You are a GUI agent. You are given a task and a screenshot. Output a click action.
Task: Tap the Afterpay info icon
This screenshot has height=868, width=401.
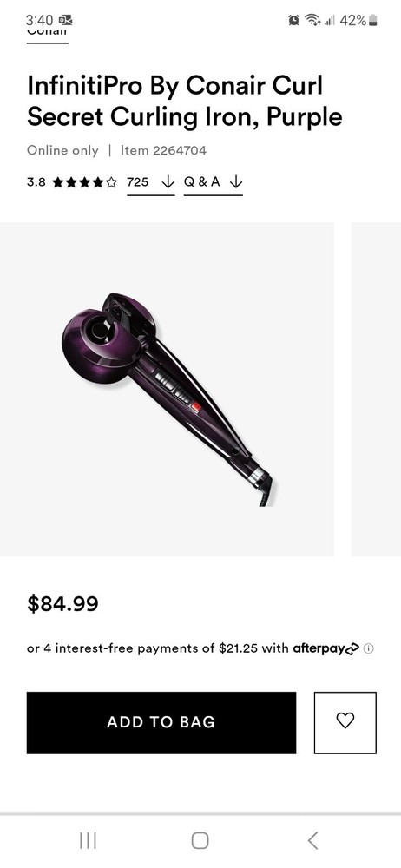[x=369, y=648]
